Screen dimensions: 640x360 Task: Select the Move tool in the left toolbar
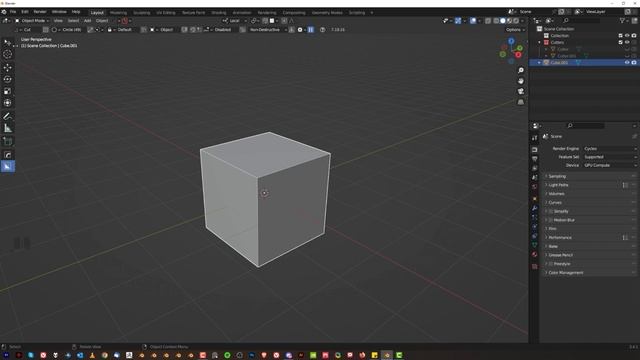[7, 67]
